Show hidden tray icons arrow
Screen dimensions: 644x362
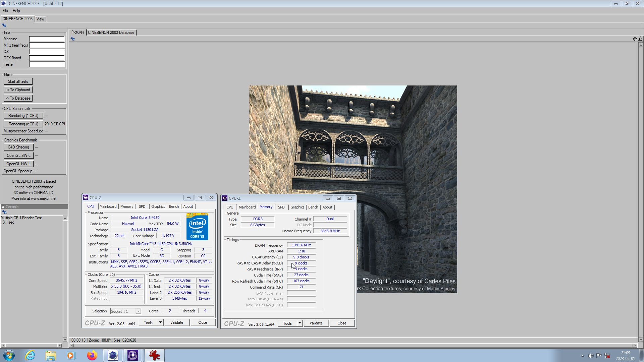point(583,356)
